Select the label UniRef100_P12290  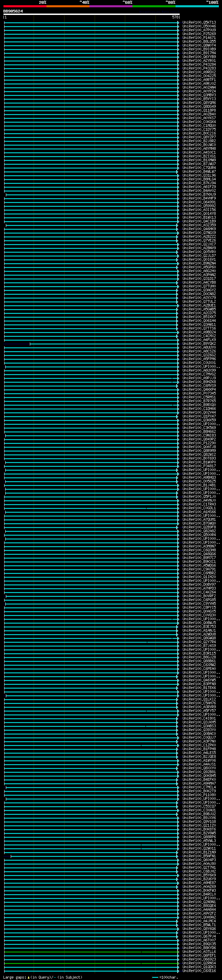pos(199,443)
